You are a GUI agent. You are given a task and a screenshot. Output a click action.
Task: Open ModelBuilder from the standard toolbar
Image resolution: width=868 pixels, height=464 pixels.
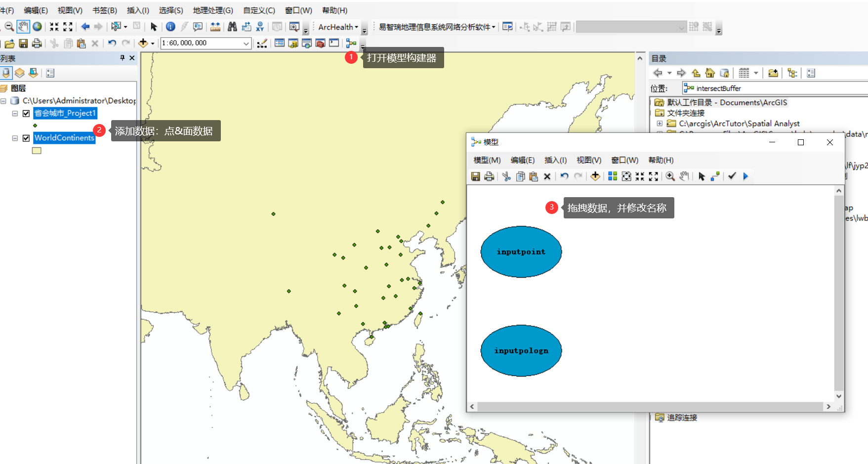(351, 43)
